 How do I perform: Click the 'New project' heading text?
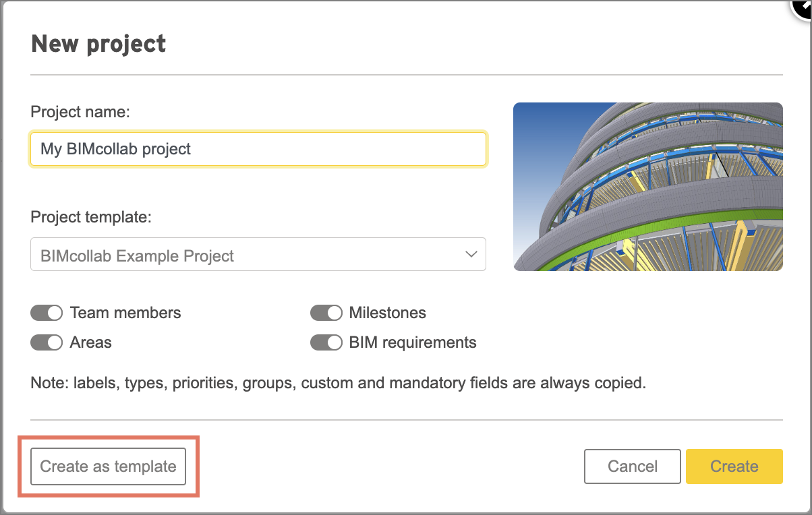pos(98,44)
